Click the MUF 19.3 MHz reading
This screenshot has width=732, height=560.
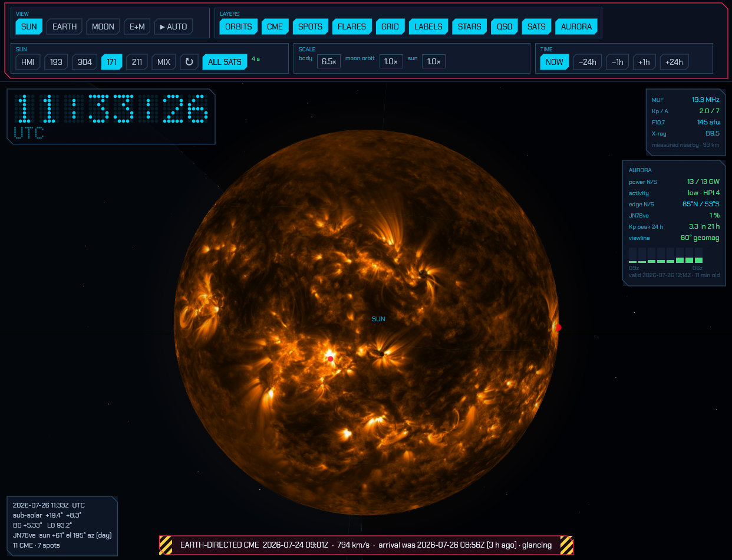click(x=685, y=100)
